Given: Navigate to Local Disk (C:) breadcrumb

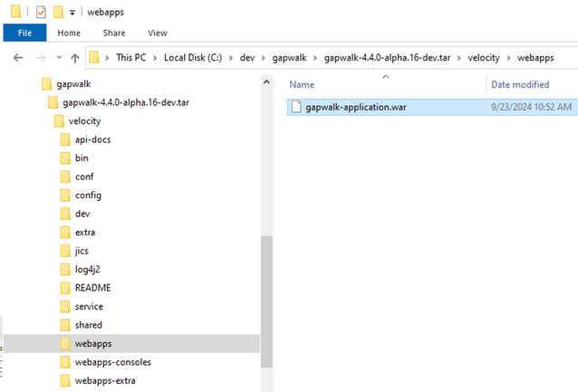Looking at the screenshot, I should click(x=193, y=57).
